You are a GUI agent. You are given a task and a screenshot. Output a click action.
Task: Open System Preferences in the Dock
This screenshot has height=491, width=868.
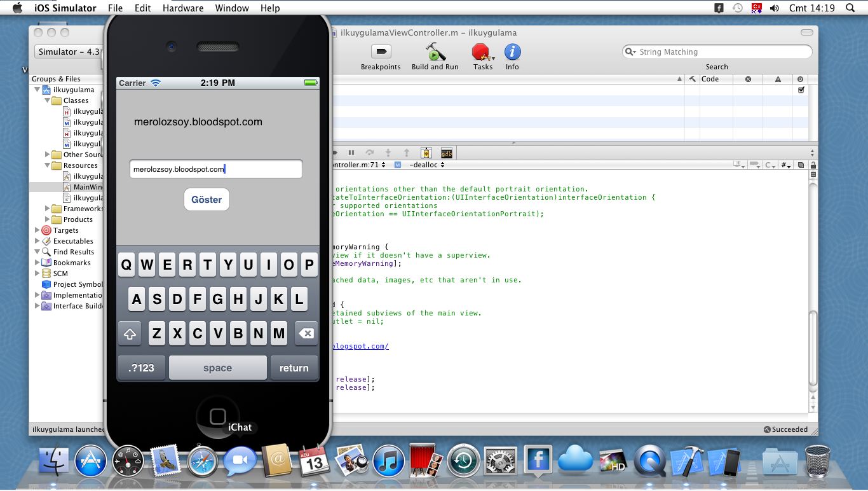500,460
